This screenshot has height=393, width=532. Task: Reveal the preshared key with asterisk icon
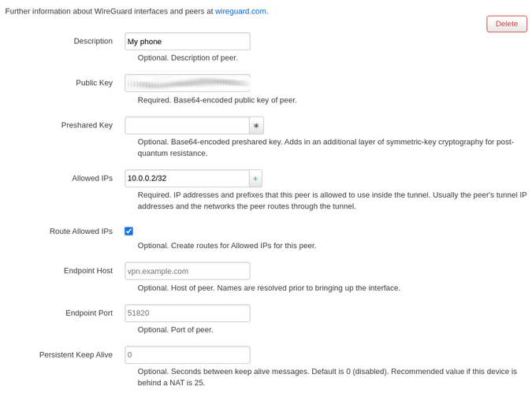pos(256,126)
